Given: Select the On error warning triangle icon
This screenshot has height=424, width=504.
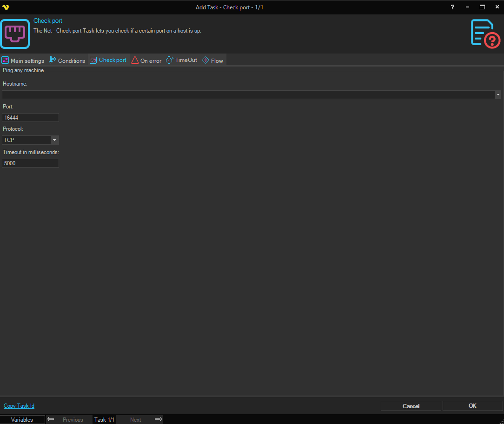Looking at the screenshot, I should 135,61.
